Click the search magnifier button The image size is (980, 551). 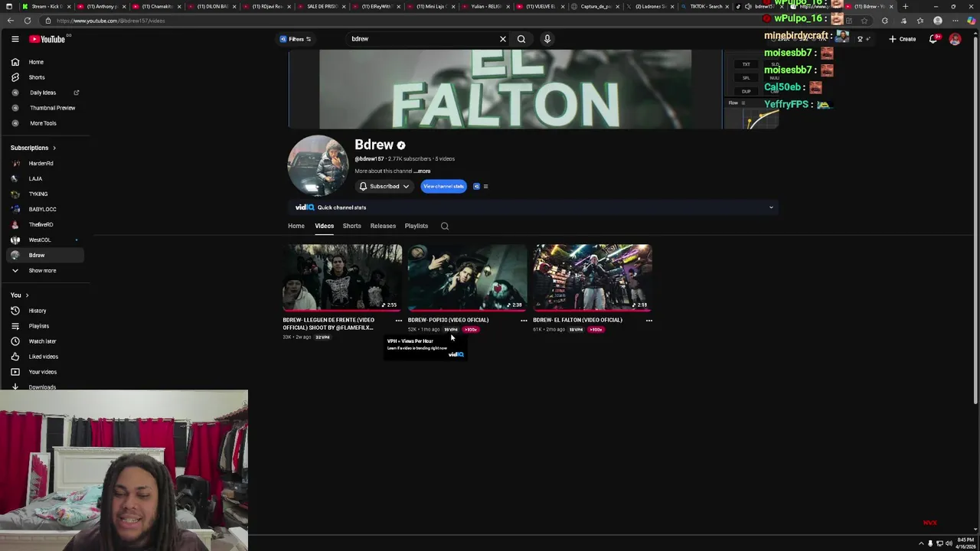[521, 39]
